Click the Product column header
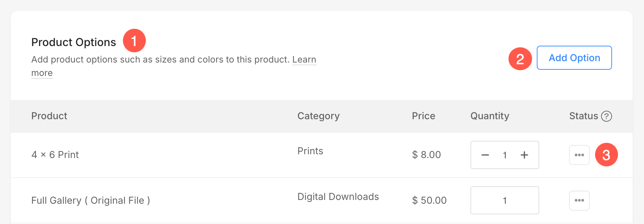 (49, 116)
